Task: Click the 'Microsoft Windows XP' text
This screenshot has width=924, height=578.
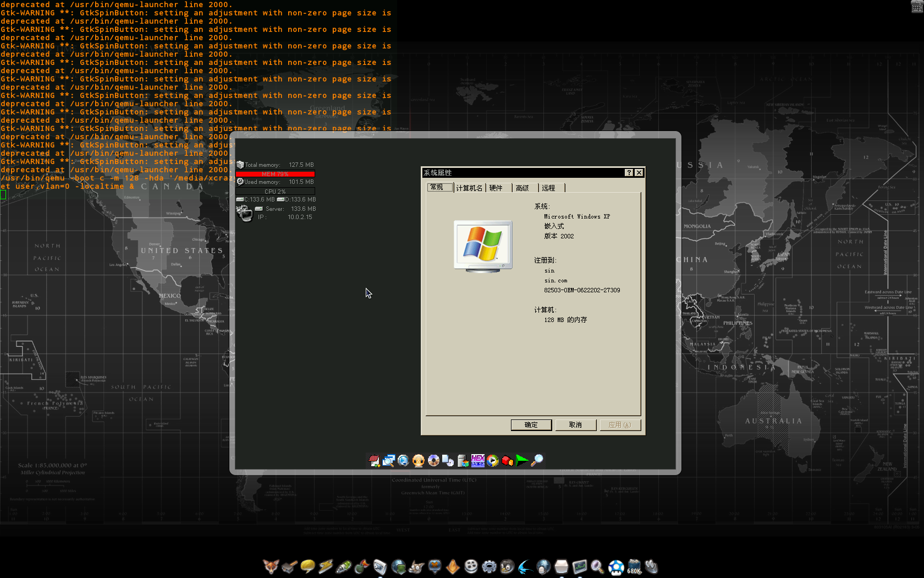Action: (577, 217)
